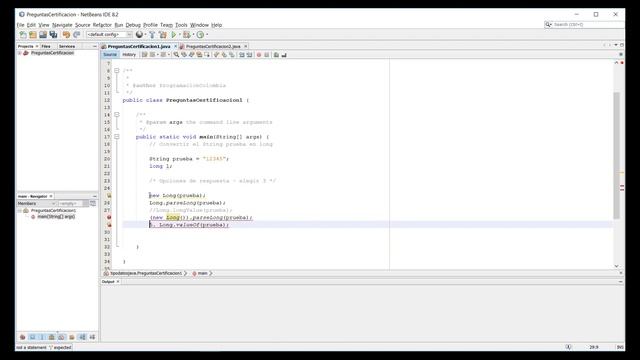
Task: Click the Comment lines editor icon
Action: tap(276, 55)
